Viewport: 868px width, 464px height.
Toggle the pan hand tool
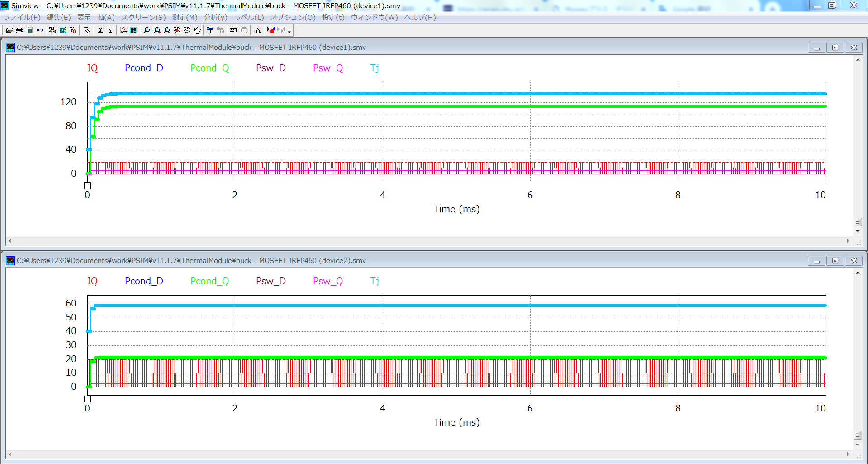(x=197, y=30)
